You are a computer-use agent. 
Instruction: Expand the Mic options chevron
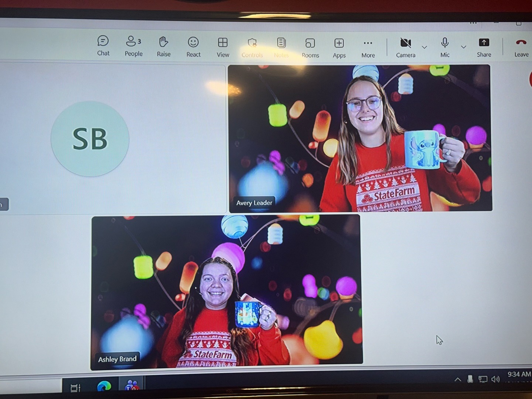tap(463, 47)
